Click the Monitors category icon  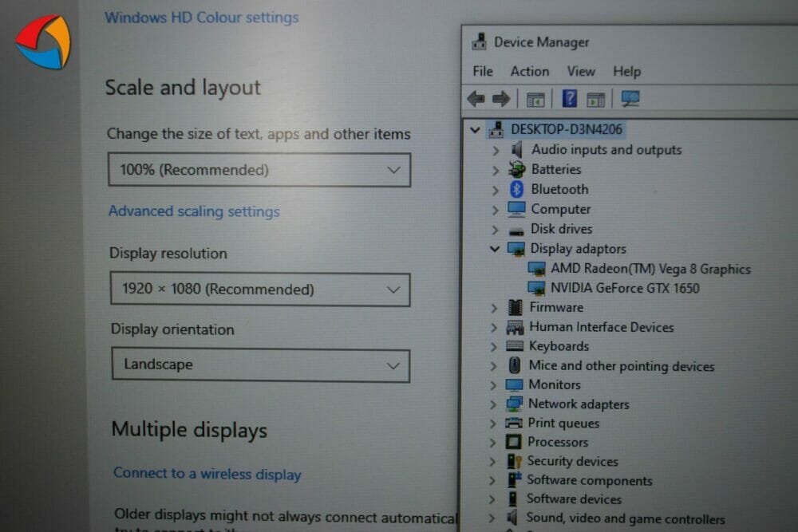(x=514, y=384)
